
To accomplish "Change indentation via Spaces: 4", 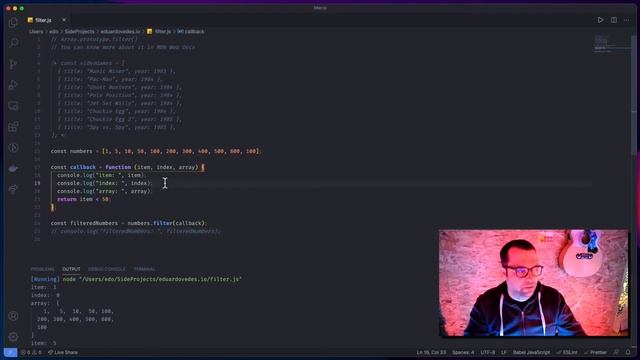I will click(463, 352).
